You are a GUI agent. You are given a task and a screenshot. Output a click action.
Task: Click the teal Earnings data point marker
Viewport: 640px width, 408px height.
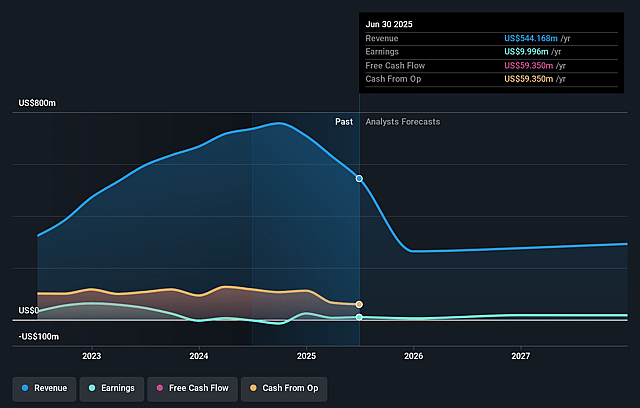tap(359, 317)
